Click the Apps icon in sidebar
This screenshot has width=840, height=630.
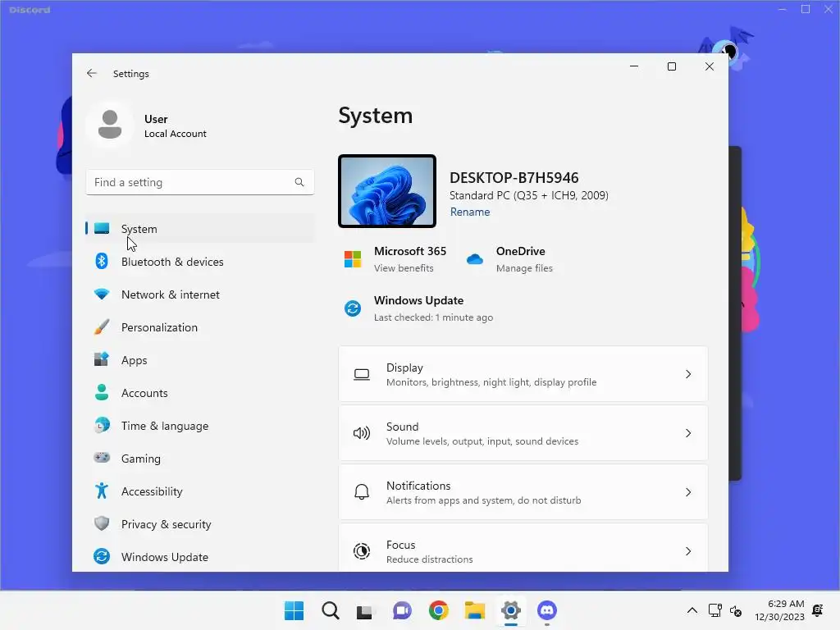coord(102,359)
